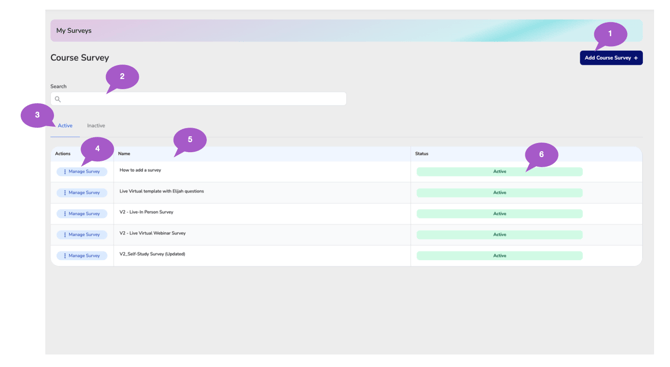Click Active status badge for How to add a survey
670x367 pixels.
coord(500,171)
